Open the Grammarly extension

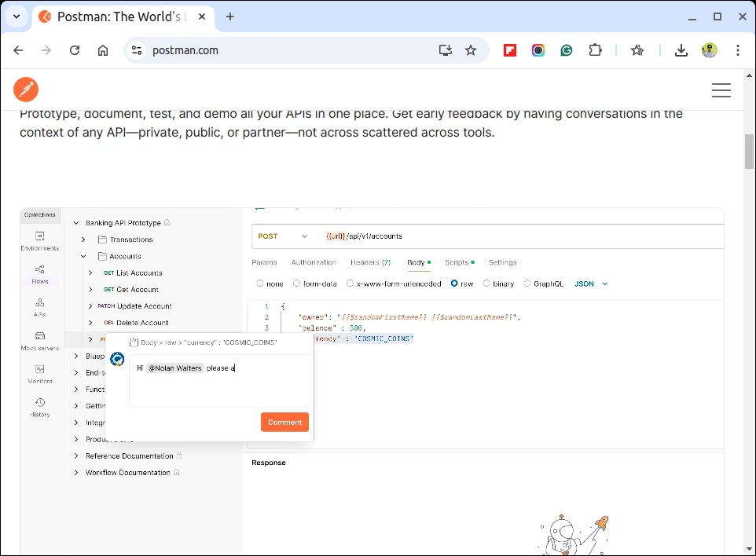(x=567, y=50)
